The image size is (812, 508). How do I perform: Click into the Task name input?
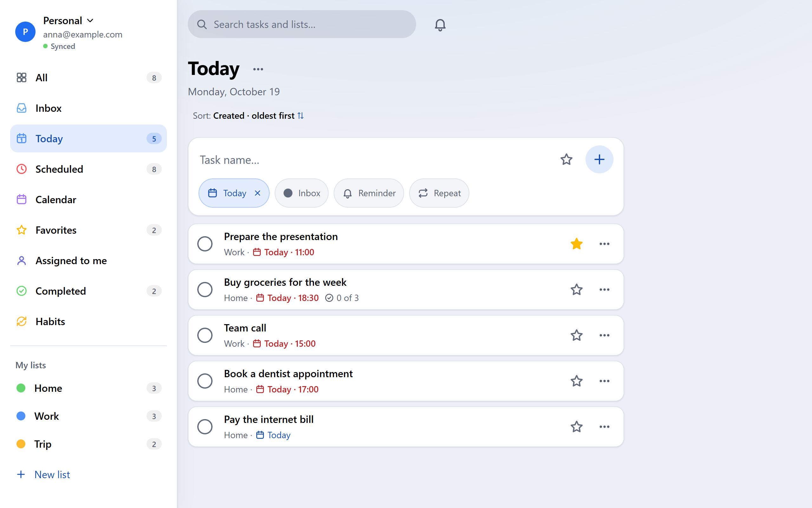(x=376, y=160)
